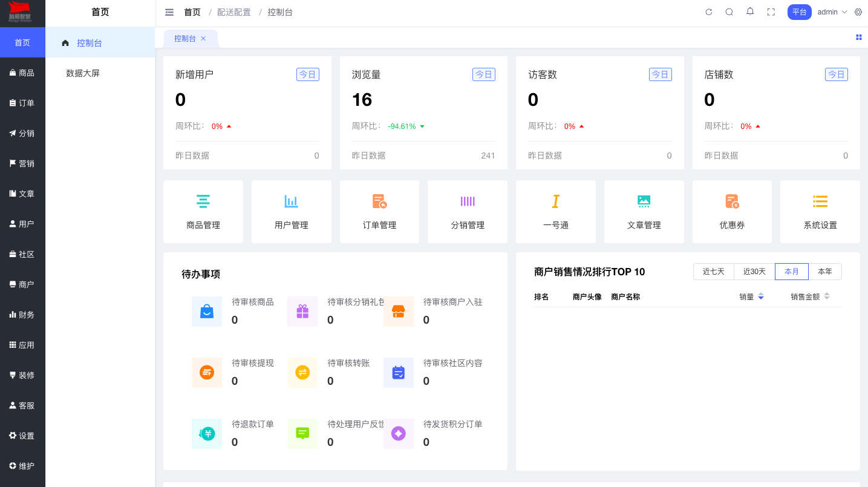Select 数据大屏 in submenu
Image resolution: width=868 pixels, height=487 pixels.
click(x=100, y=73)
